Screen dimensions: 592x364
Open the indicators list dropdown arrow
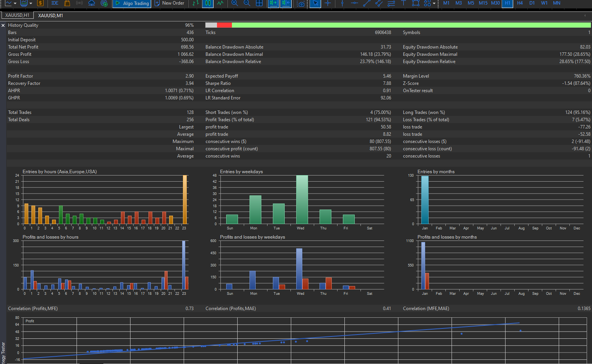click(31, 3)
